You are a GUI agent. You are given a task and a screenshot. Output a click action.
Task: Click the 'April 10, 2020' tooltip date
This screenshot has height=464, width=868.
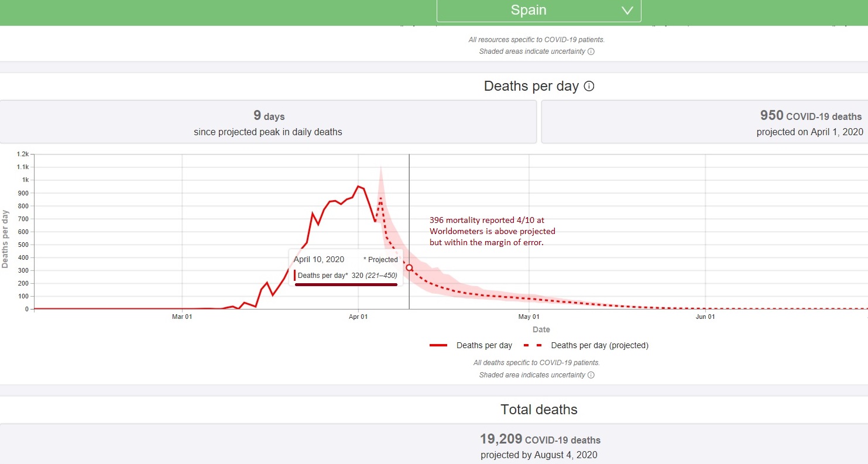coord(319,259)
